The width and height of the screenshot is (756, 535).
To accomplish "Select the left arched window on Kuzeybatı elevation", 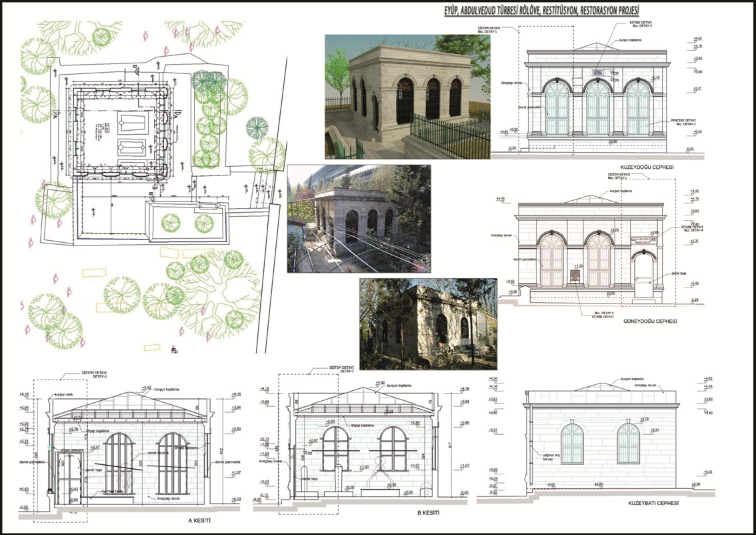I will pos(572,444).
